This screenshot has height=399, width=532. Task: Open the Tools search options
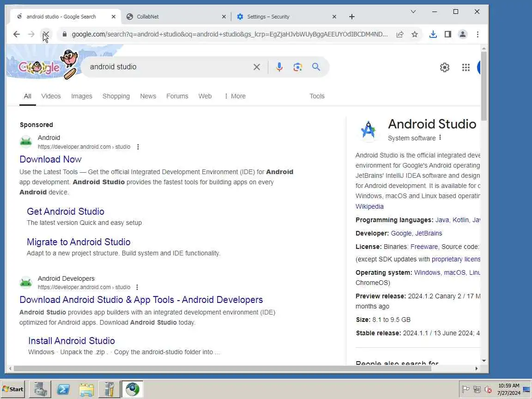pos(317,97)
